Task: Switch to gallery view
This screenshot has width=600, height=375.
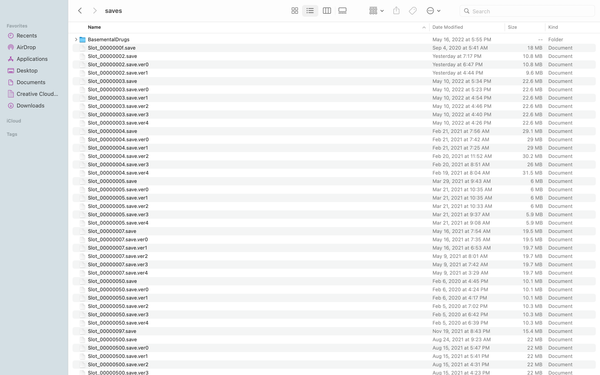Action: coord(342,11)
